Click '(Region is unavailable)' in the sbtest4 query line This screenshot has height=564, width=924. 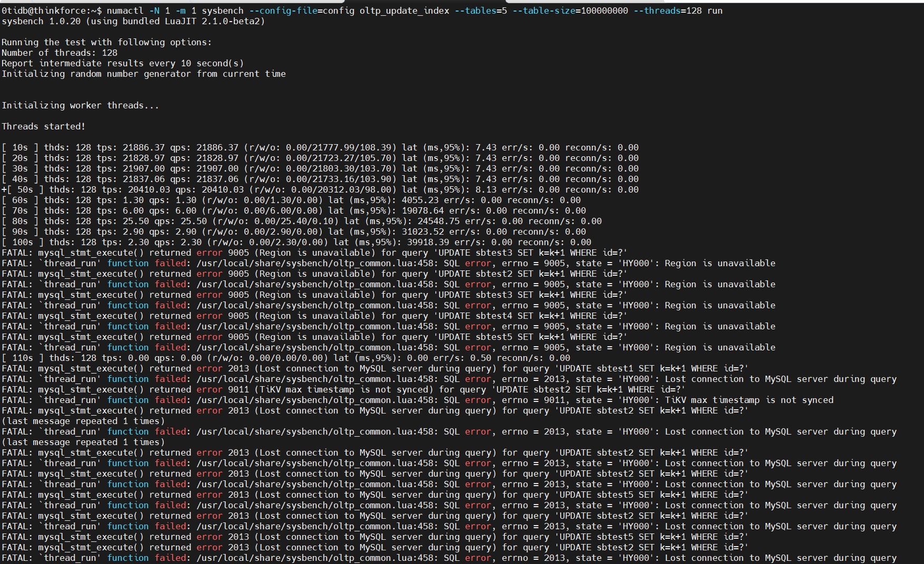pyautogui.click(x=315, y=316)
